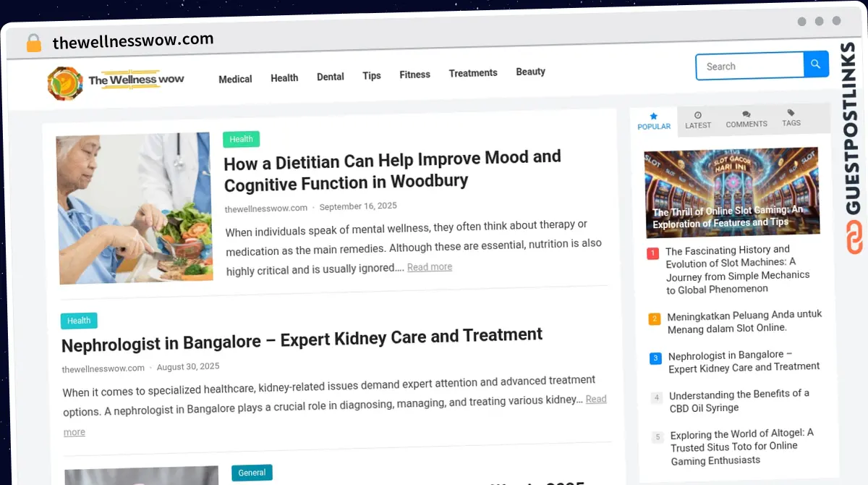This screenshot has width=868, height=485.
Task: Click the thewellnesswow.com address bar text
Action: click(133, 41)
